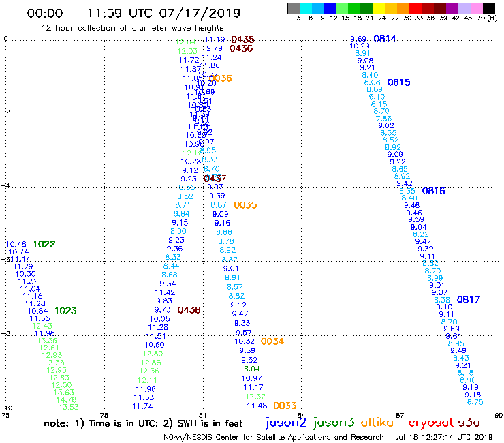Click the 'NOAA/NESDIS Center for Satellite Applications and Research' credit

pyautogui.click(x=274, y=437)
